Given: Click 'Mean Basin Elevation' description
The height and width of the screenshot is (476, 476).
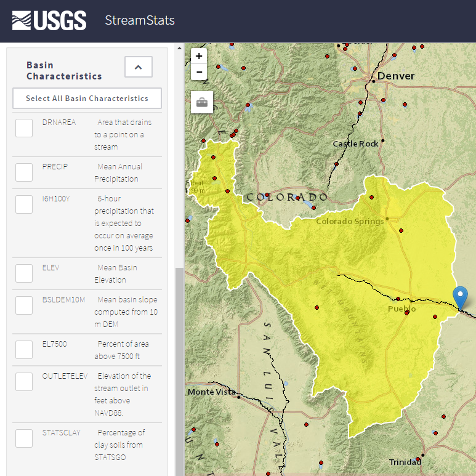Looking at the screenshot, I should (116, 273).
